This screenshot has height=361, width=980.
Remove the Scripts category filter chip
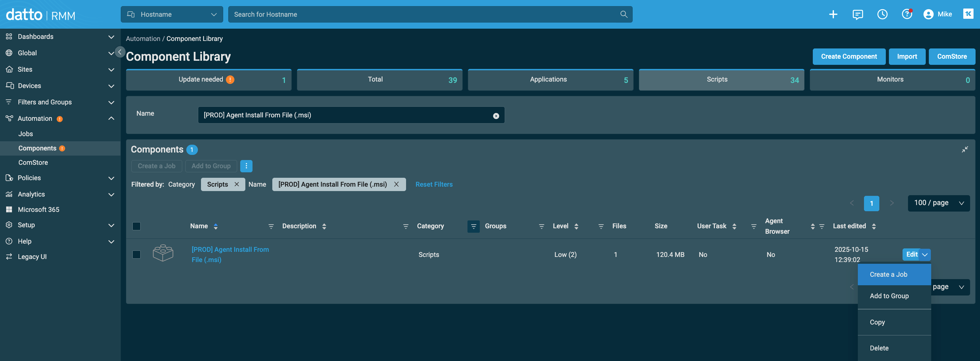(x=236, y=185)
